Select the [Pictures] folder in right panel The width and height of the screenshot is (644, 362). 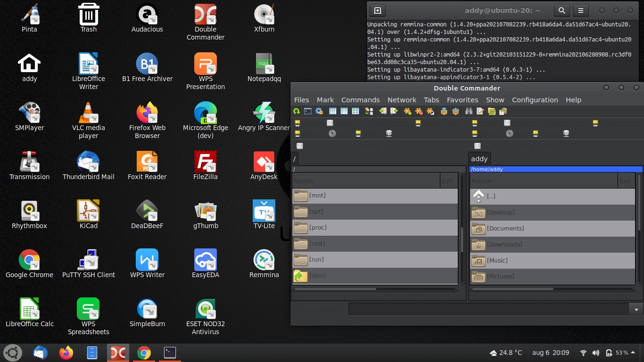point(553,277)
